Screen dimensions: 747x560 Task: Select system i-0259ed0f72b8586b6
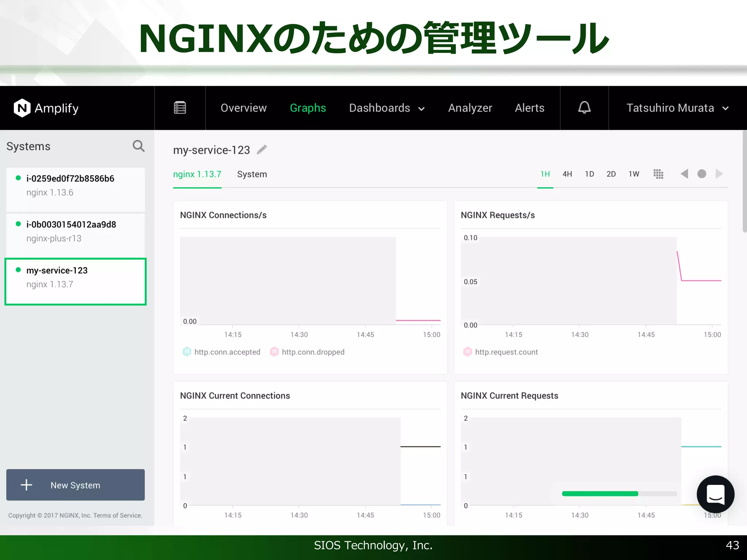pos(76,189)
